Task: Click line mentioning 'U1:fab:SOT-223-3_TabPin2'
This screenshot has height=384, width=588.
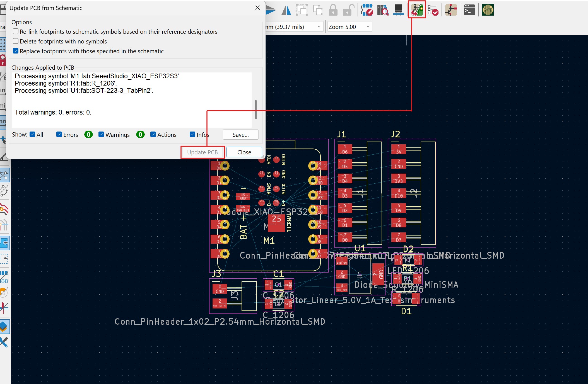Action: (x=84, y=91)
